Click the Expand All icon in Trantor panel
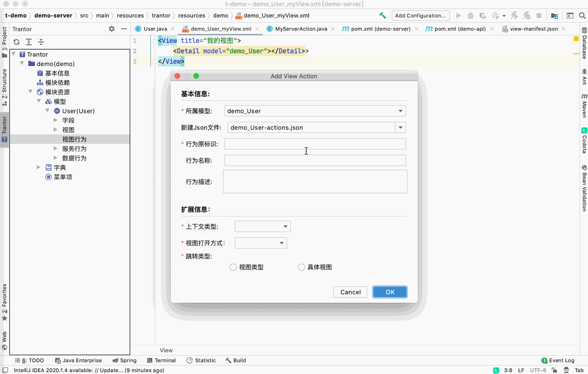588x374 pixels. [29, 42]
